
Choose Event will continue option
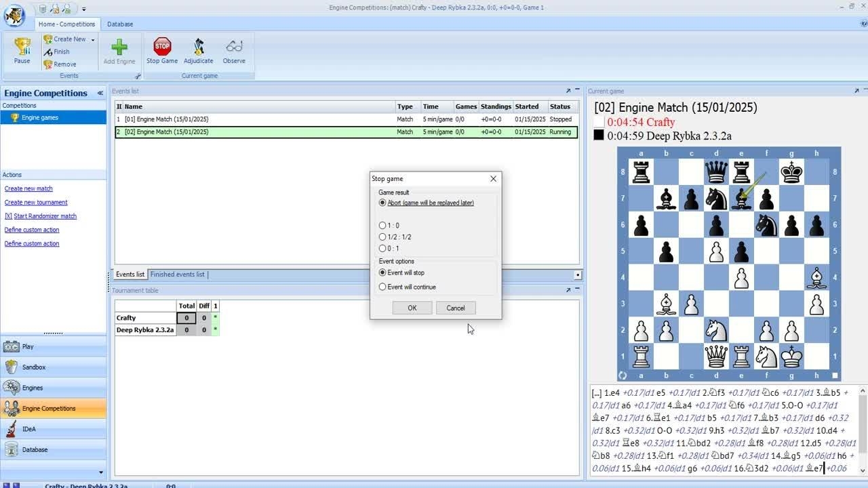point(382,287)
